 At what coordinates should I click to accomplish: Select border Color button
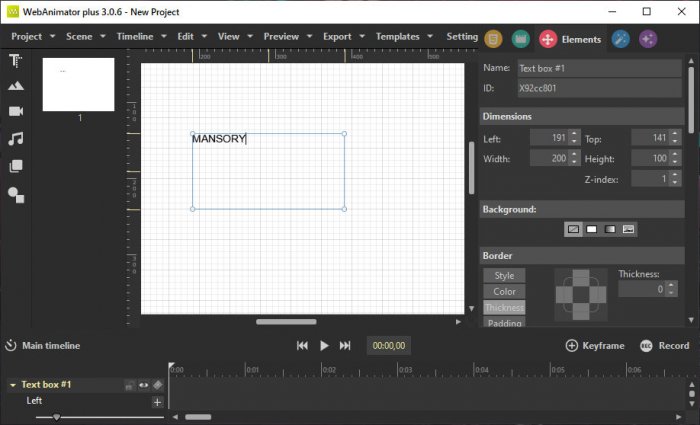(x=504, y=292)
